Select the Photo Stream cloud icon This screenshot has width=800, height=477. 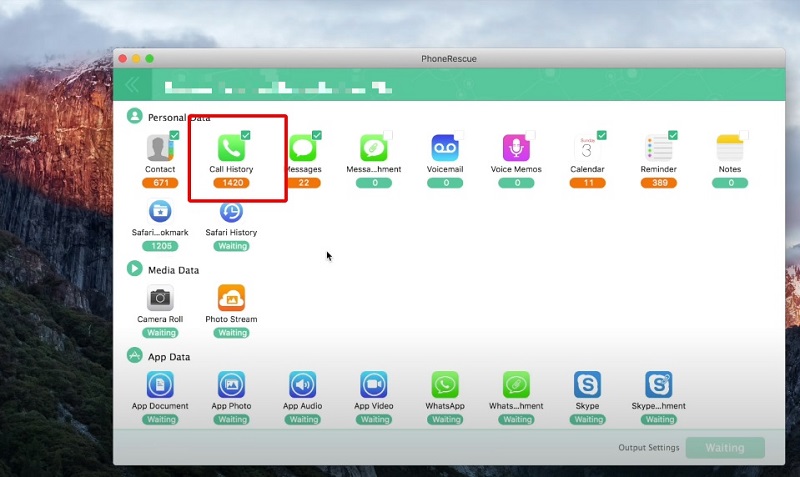(x=231, y=298)
